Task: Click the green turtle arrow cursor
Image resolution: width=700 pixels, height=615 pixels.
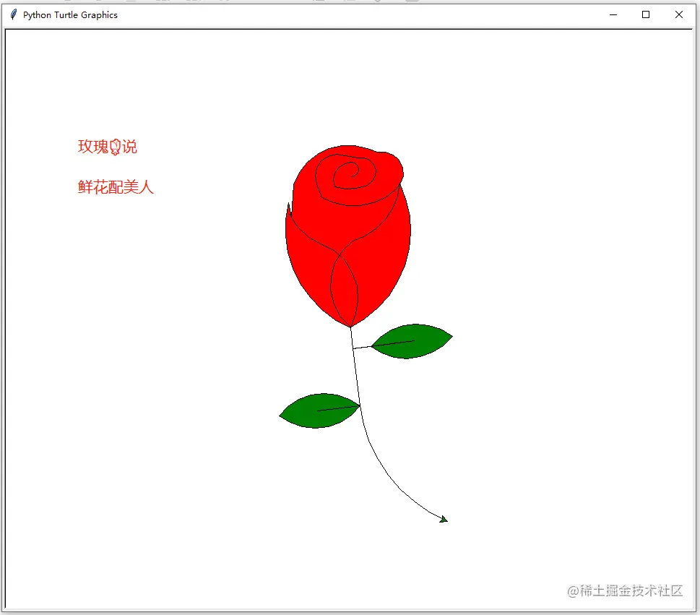Action: click(x=444, y=519)
